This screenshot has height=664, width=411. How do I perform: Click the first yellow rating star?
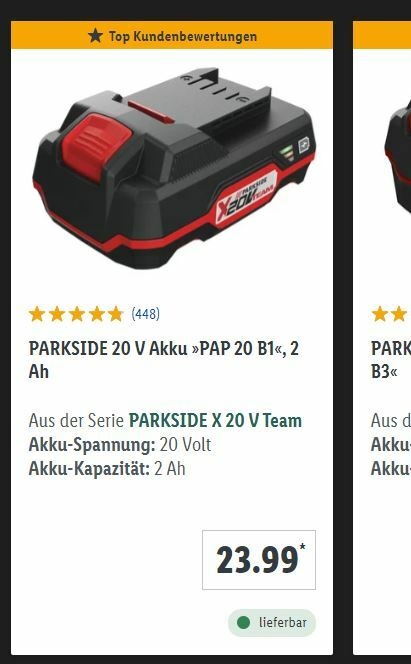tap(37, 314)
